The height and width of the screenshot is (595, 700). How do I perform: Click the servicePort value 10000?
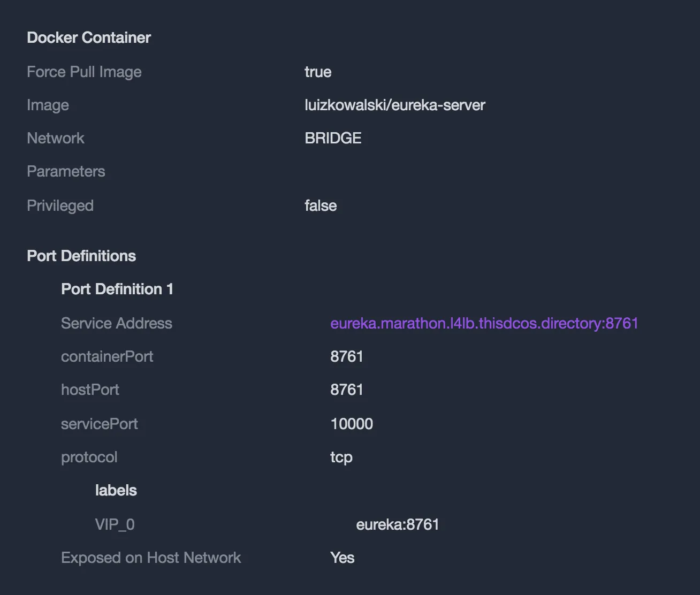point(352,424)
